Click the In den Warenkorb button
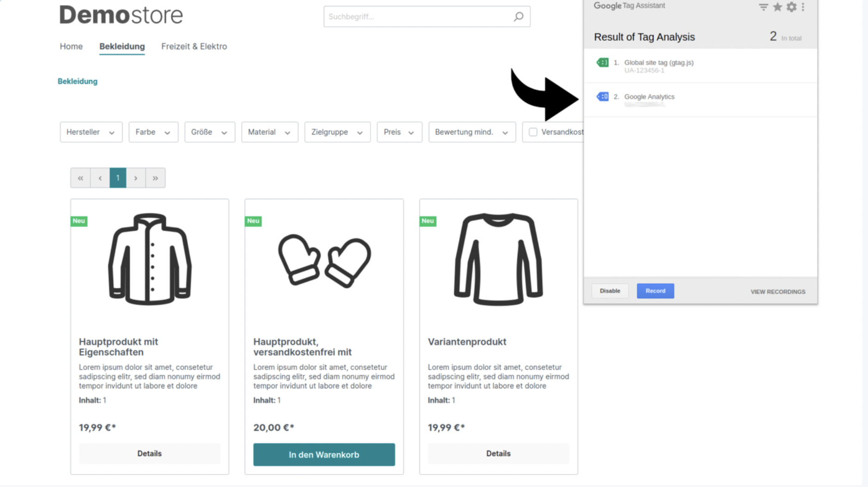This screenshot has height=487, width=868. 324,455
